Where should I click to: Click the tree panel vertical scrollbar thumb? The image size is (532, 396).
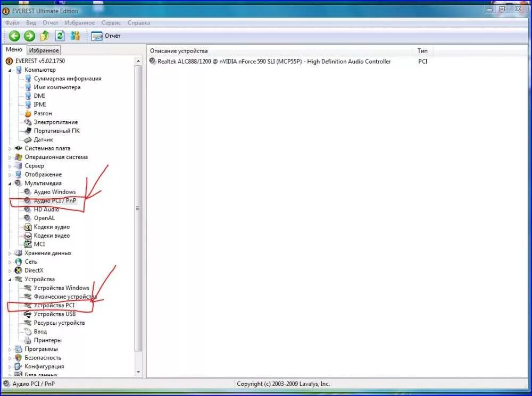point(138,208)
